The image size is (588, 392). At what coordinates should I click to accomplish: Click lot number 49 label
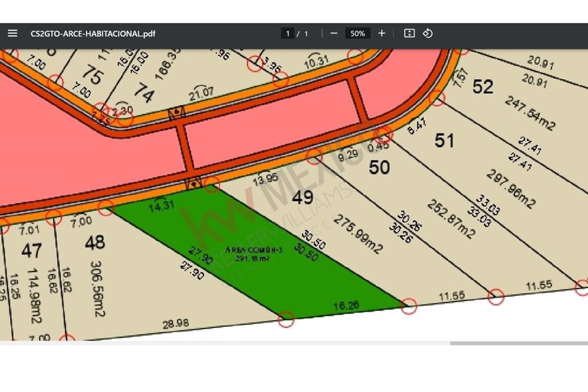coord(303,197)
